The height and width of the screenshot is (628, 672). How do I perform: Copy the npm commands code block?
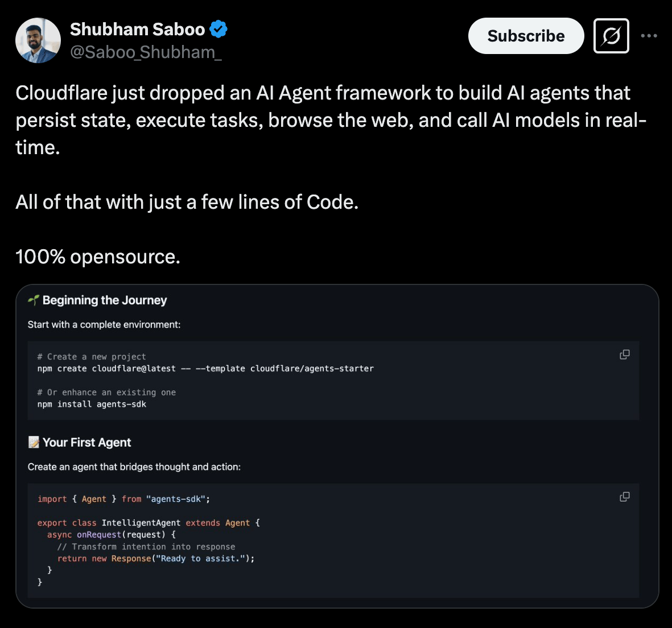624,354
